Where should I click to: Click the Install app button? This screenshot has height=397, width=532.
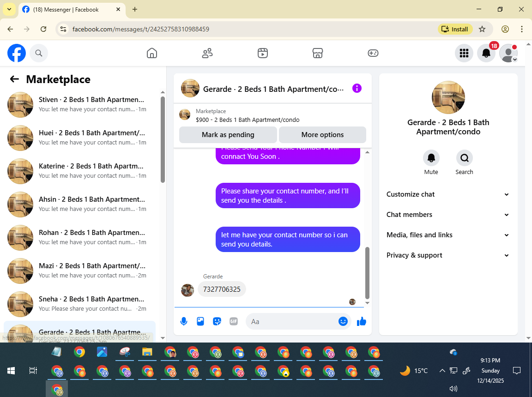(455, 29)
